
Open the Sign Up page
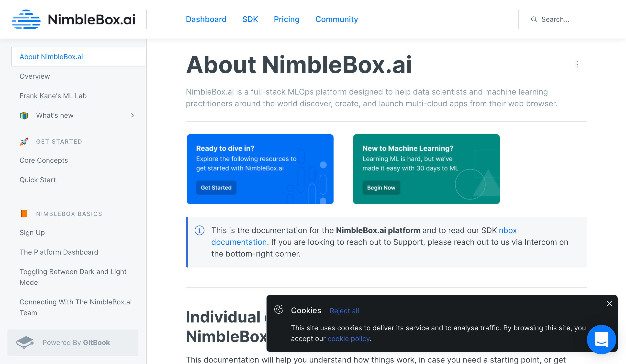32,233
